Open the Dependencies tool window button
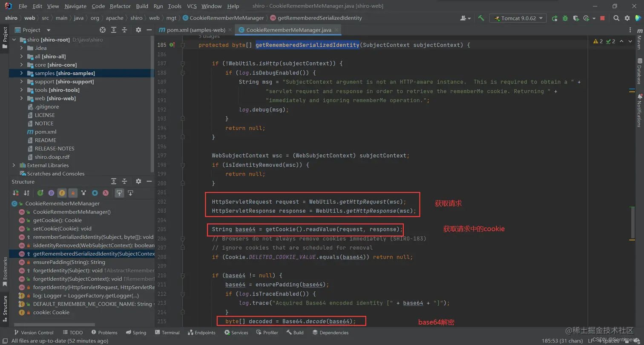The height and width of the screenshot is (345, 644). tap(330, 333)
